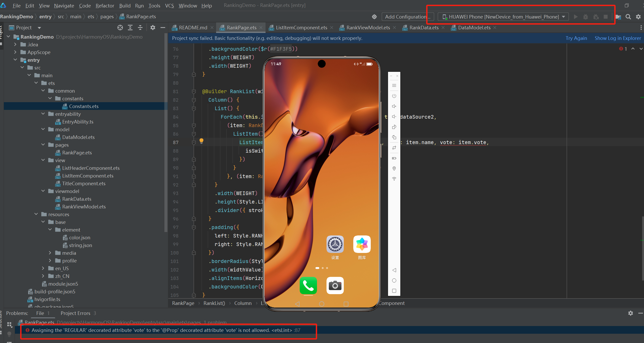Open the Refactor menu
The image size is (644, 343).
tap(105, 6)
